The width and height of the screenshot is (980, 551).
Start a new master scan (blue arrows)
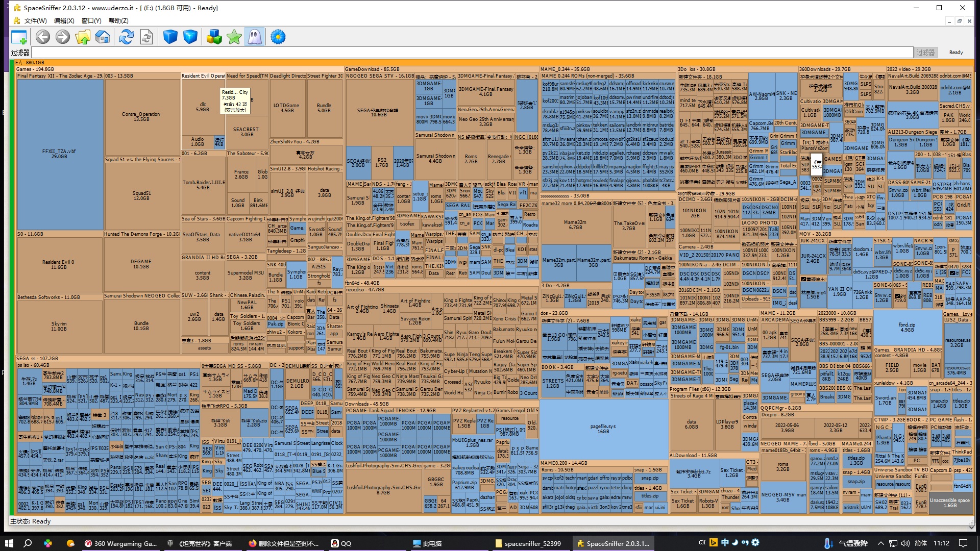coord(126,37)
